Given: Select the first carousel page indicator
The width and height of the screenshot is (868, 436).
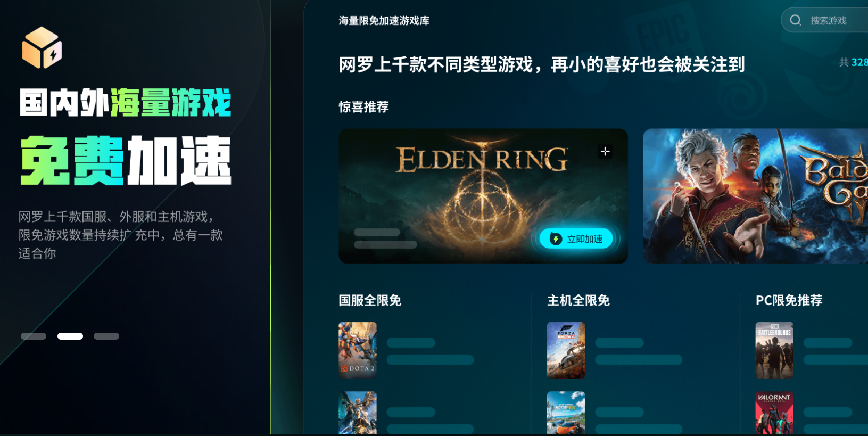Looking at the screenshot, I should pyautogui.click(x=34, y=336).
